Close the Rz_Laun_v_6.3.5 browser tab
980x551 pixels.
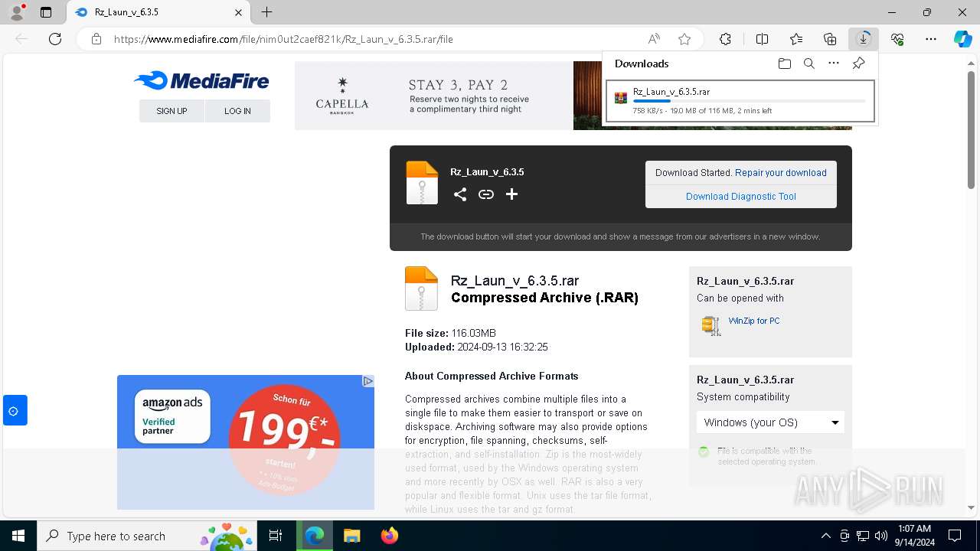(x=239, y=12)
